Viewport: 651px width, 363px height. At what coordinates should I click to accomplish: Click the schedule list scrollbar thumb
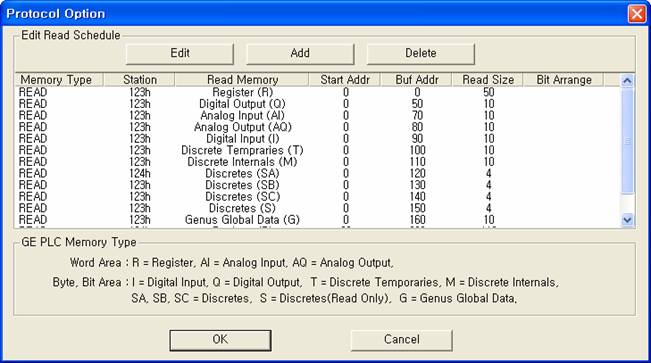click(627, 140)
